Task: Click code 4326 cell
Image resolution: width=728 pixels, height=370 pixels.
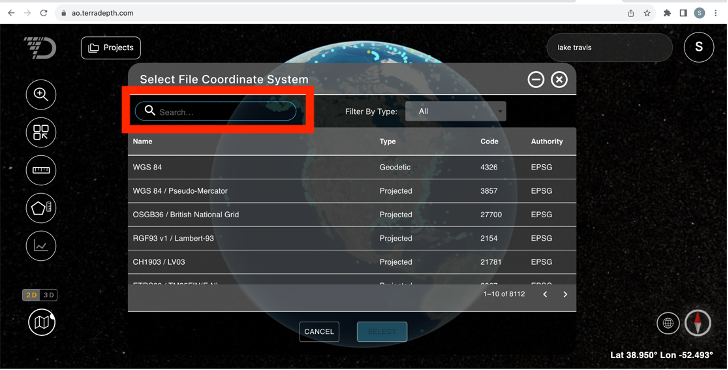Action: 489,167
